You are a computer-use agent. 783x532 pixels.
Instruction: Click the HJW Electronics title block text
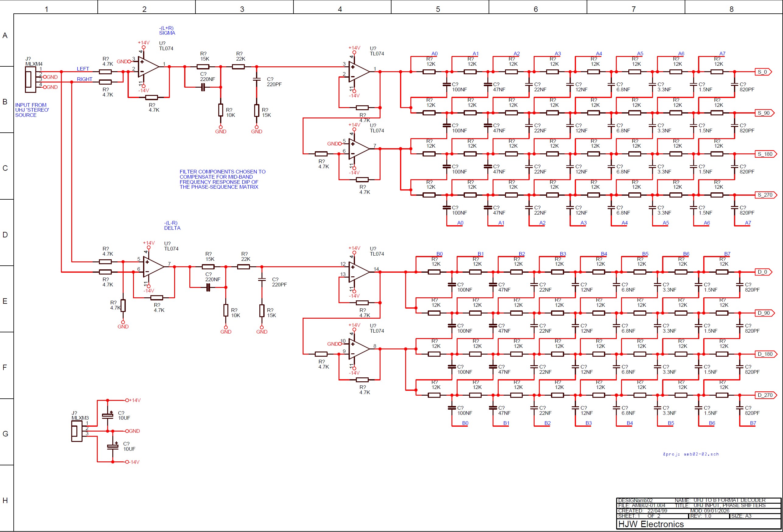pos(651,524)
